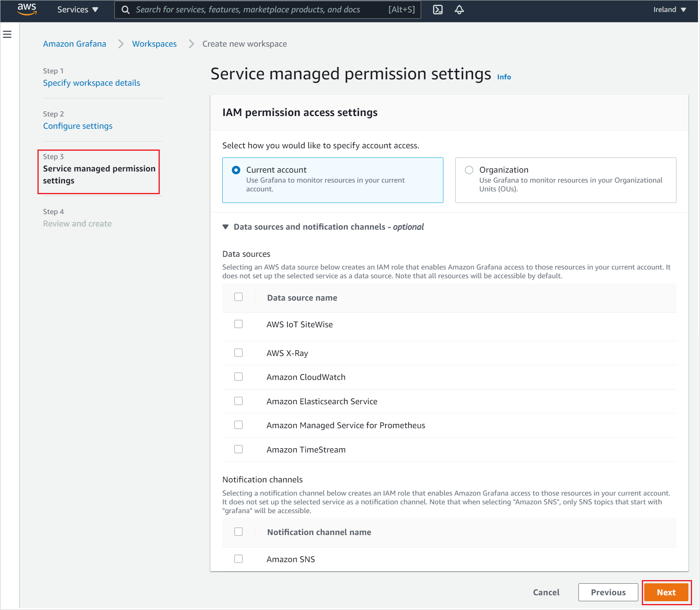Click the Cancel button
Screen dimensions: 700x610
point(546,592)
